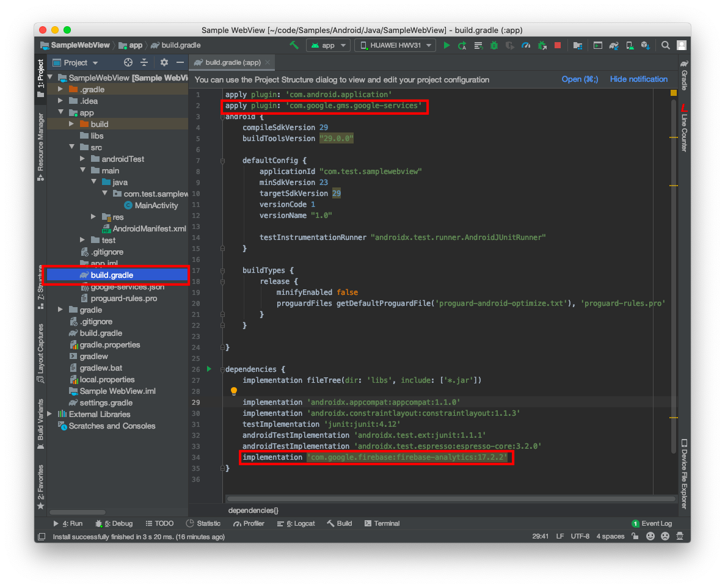Click the Search Everywhere magnifier icon

tap(665, 45)
